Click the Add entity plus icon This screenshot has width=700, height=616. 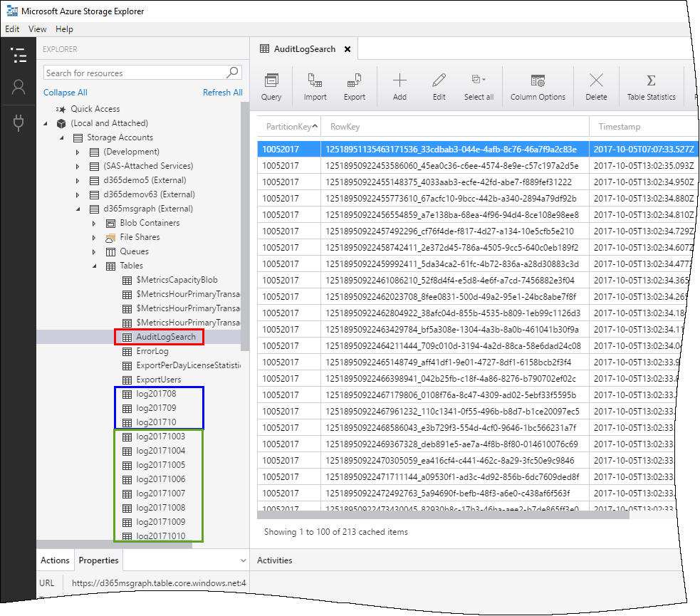pos(399,80)
